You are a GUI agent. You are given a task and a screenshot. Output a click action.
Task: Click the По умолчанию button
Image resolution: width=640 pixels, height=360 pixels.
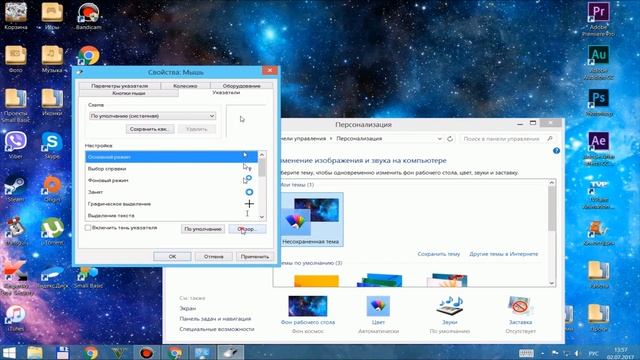[x=203, y=229]
